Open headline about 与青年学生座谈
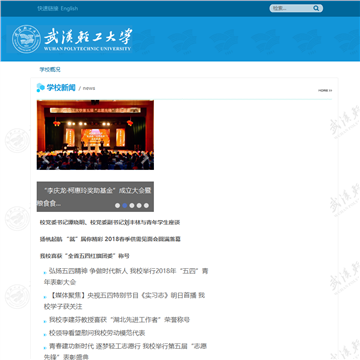This screenshot has width=360, height=360. [110, 222]
